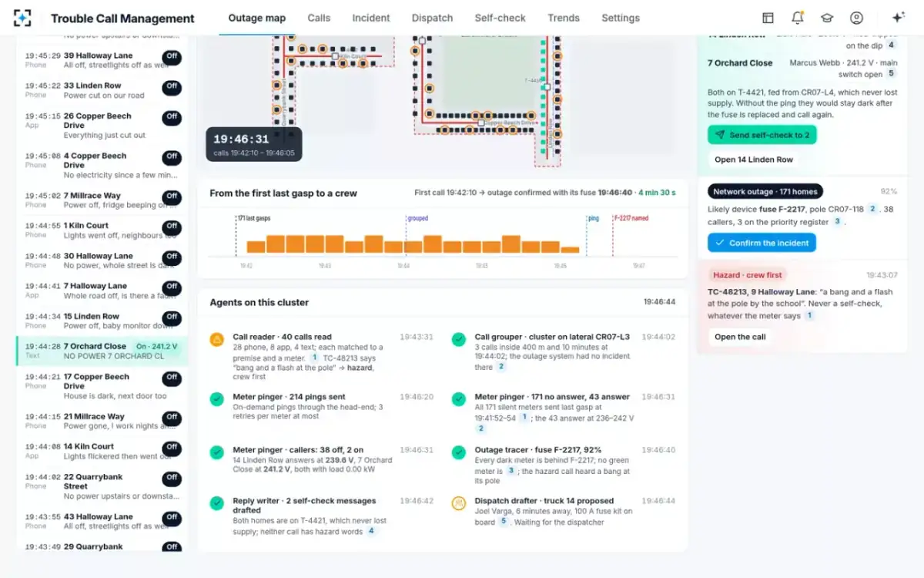Open the sparkle assistant icon
Viewport: 924px width, 578px height.
[x=898, y=18]
